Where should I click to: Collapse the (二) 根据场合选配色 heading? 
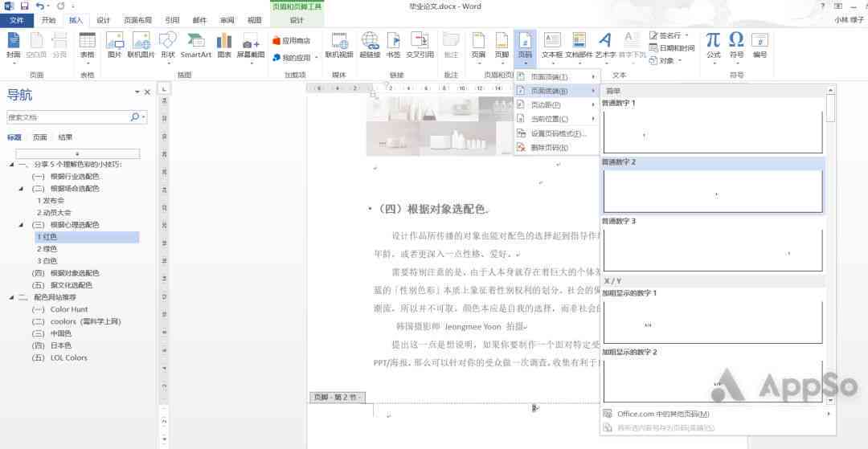click(21, 189)
